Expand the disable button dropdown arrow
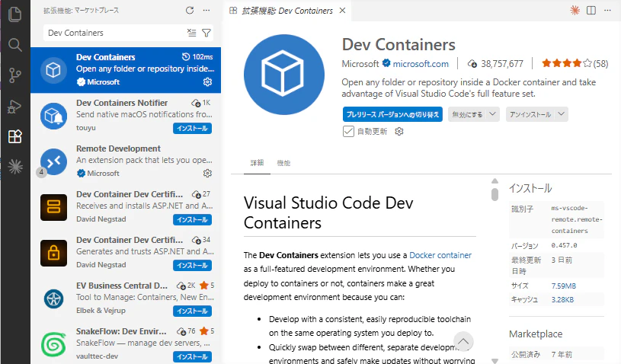Screen dimensions: 621x364 [x=492, y=114]
